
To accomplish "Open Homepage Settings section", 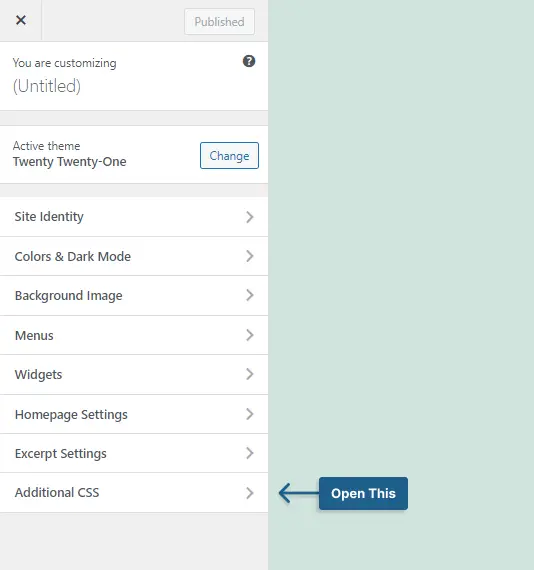I will click(x=134, y=414).
